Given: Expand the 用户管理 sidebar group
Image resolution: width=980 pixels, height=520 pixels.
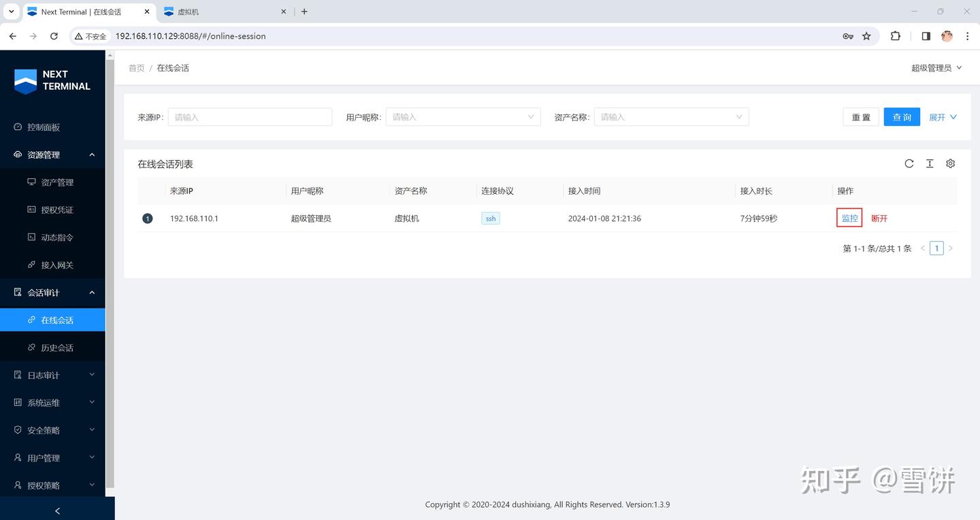Looking at the screenshot, I should (52, 458).
